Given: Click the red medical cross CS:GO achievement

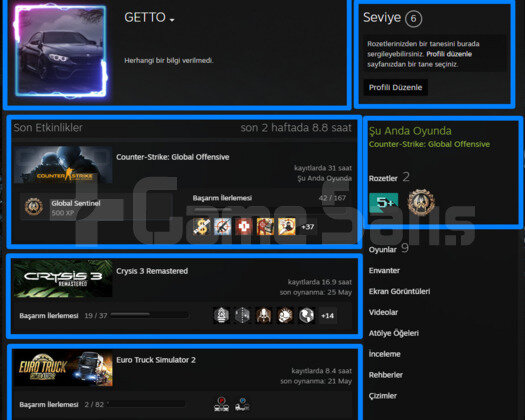Looking at the screenshot, I should tap(244, 227).
